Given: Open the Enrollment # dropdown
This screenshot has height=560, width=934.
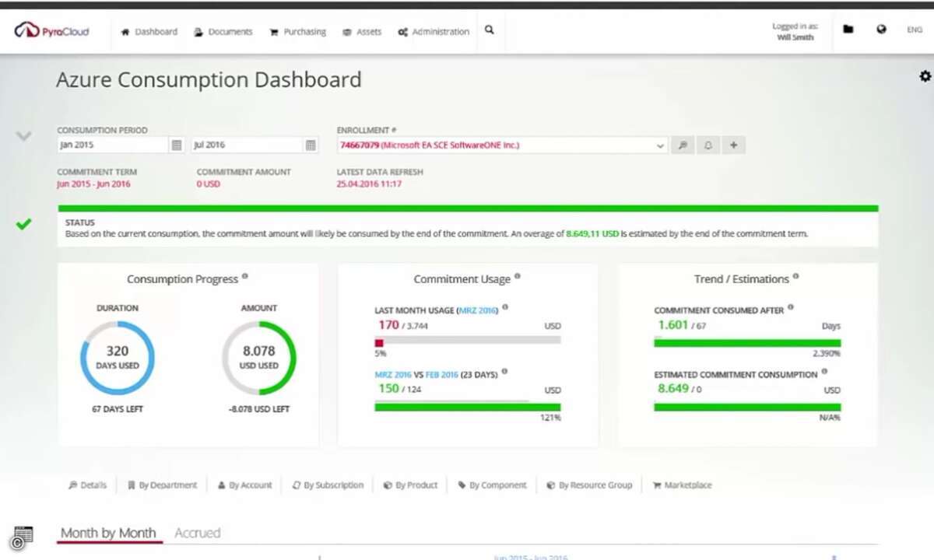Looking at the screenshot, I should [x=502, y=145].
